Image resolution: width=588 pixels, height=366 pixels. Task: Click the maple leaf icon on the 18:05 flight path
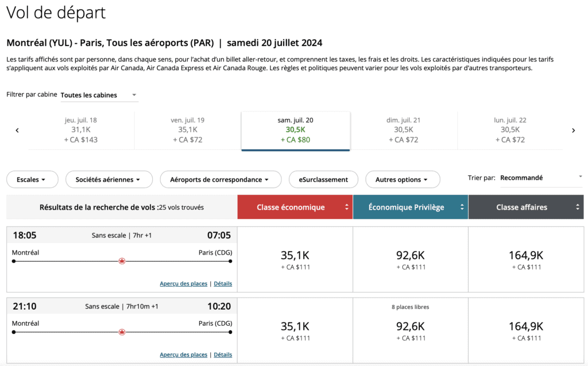(122, 260)
